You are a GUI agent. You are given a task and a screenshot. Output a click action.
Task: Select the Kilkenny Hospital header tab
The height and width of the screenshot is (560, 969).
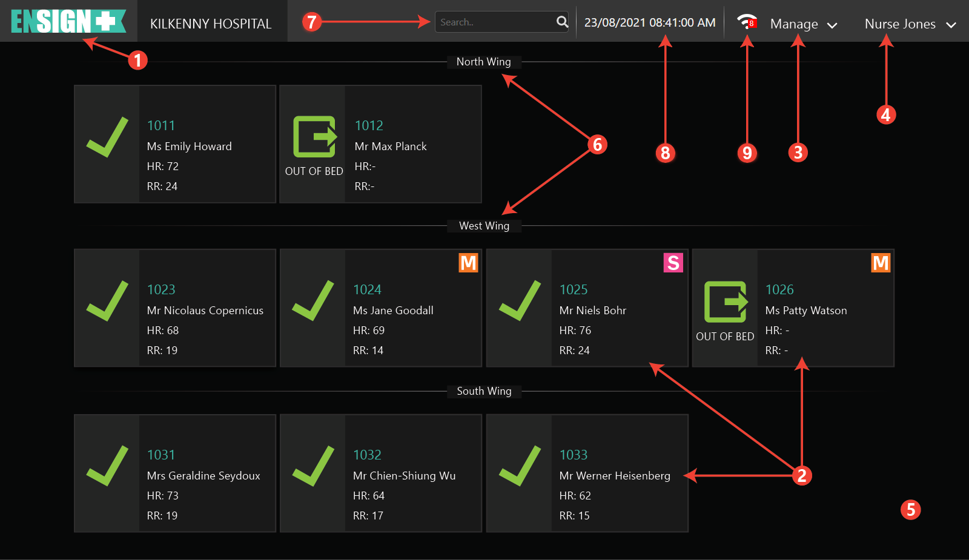tap(211, 24)
